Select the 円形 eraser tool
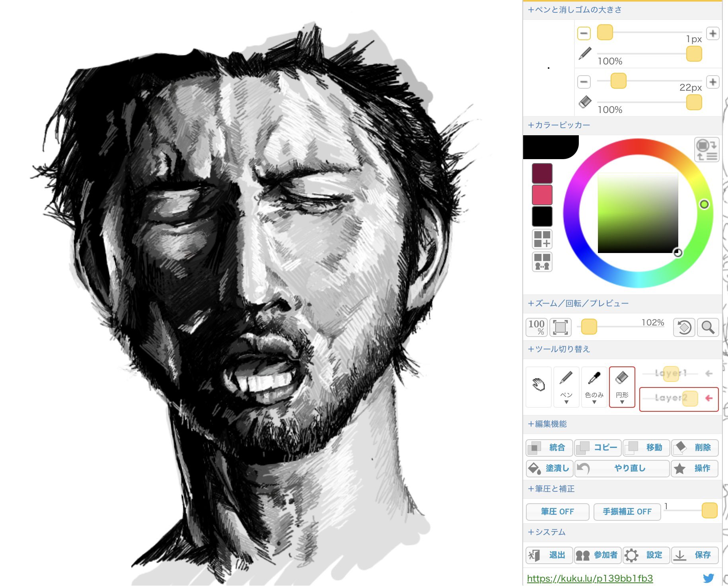The height and width of the screenshot is (586, 728). 622,387
